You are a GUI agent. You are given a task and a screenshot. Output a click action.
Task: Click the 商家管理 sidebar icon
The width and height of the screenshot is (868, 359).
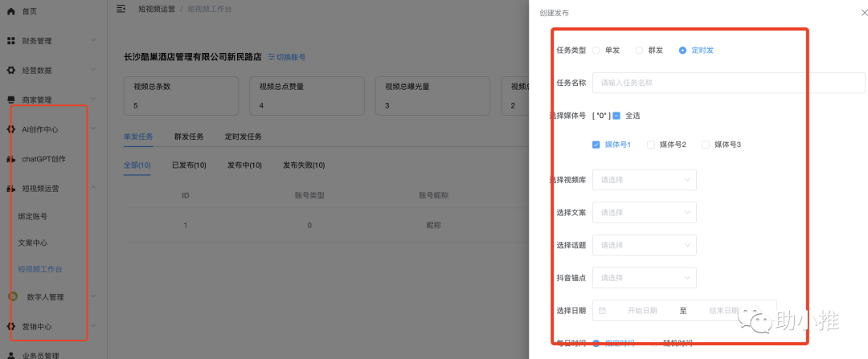[11, 100]
